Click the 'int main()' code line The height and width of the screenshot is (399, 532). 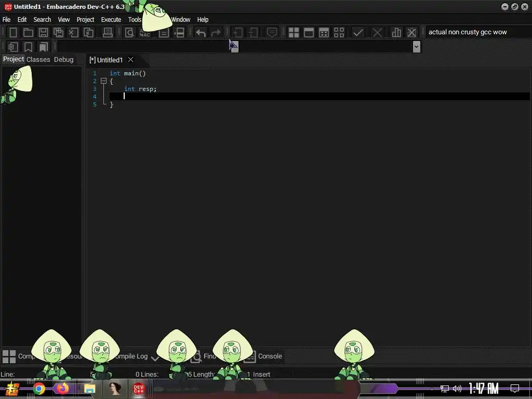(x=128, y=73)
